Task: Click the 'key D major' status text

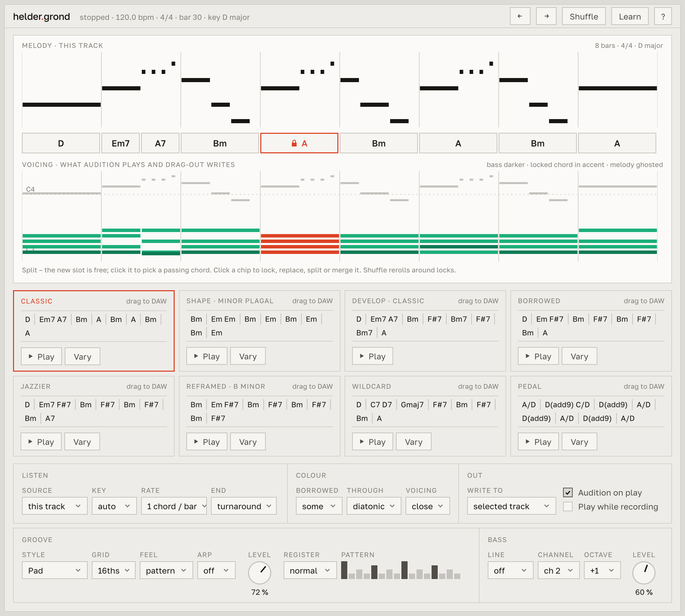Action: click(x=229, y=17)
